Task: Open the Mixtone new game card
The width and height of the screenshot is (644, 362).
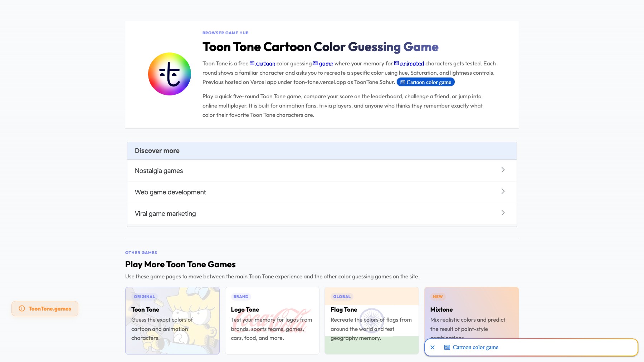Action: pos(471,313)
